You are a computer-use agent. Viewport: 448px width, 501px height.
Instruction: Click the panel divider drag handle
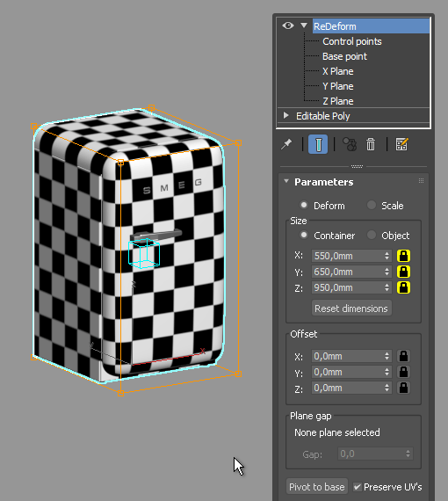[357, 166]
